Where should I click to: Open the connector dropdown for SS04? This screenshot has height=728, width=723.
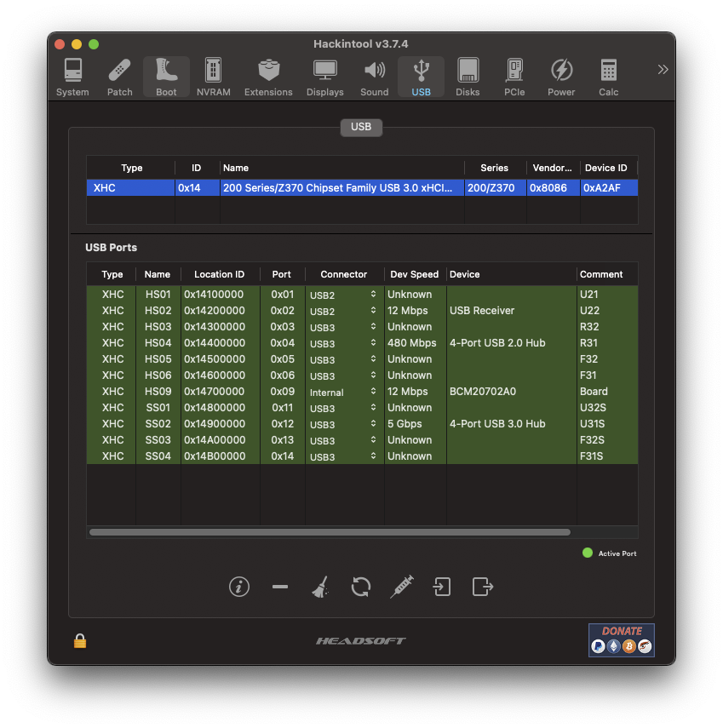[344, 457]
